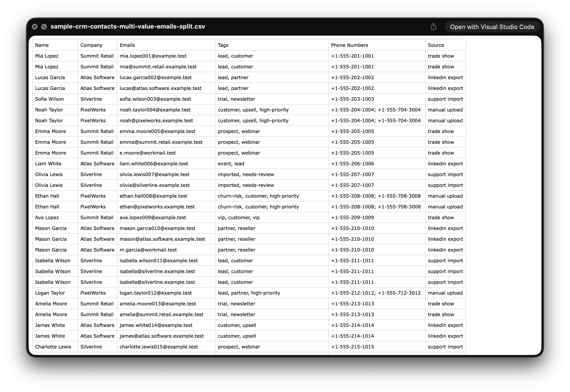
Task: Select cell emma.moore005@example.test
Action: pos(166,131)
